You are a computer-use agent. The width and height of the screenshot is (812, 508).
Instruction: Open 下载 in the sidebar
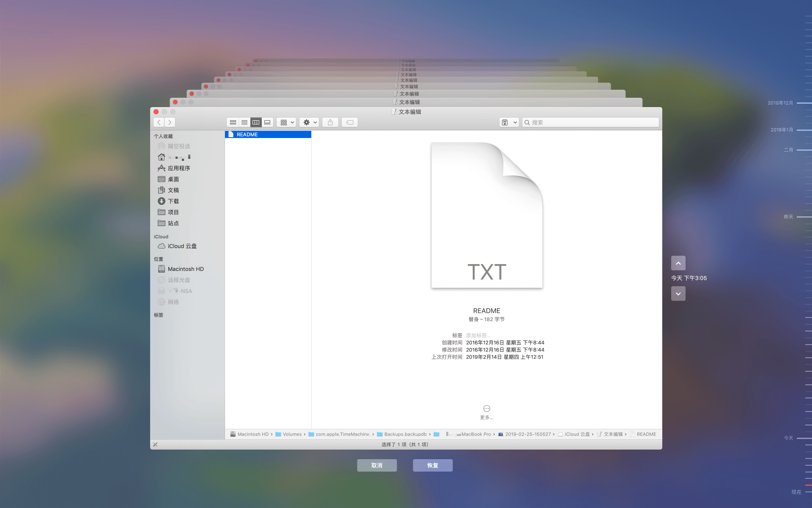[x=168, y=201]
